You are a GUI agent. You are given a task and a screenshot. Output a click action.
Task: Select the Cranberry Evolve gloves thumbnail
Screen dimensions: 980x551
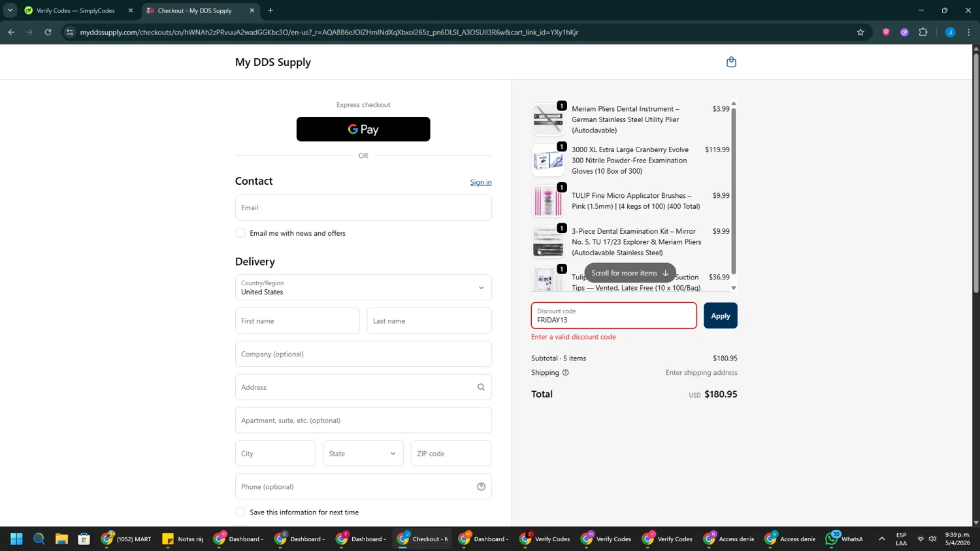548,160
